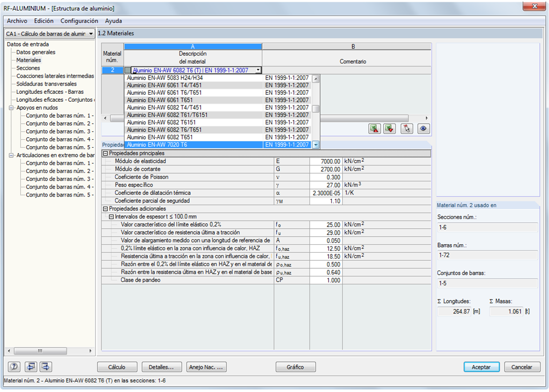
Task: Open the help question mark icon
Action: click(x=14, y=367)
